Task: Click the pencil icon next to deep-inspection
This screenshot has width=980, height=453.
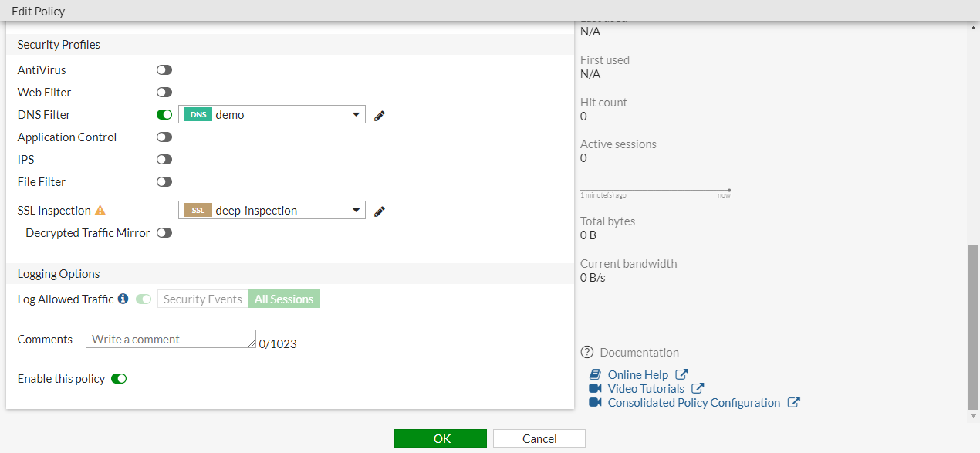Action: (379, 210)
